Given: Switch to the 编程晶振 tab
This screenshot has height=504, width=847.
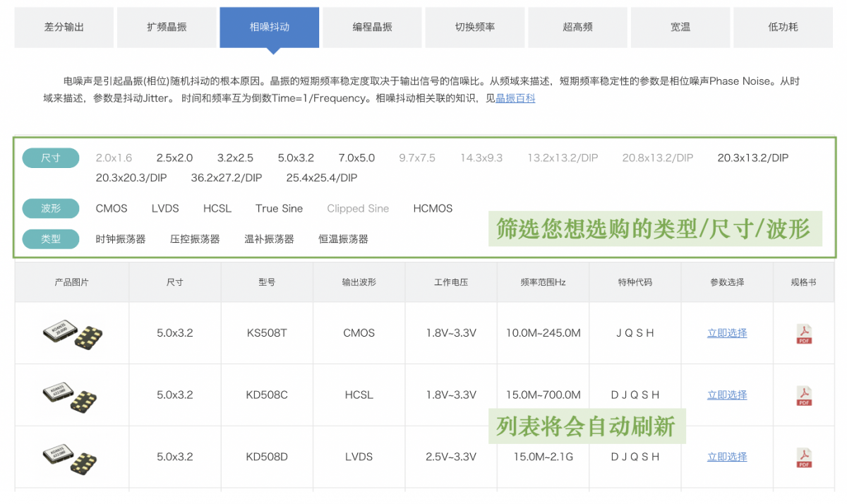Looking at the screenshot, I should tap(372, 28).
